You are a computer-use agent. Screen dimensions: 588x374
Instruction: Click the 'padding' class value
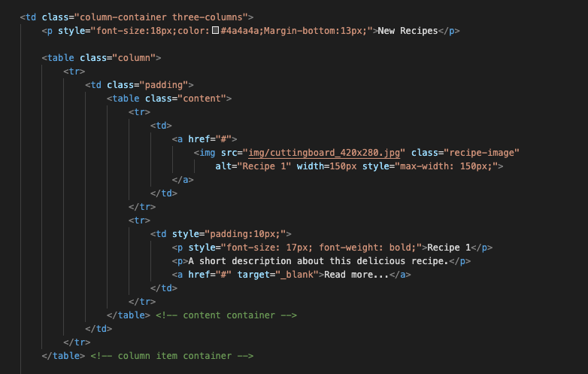(x=164, y=85)
